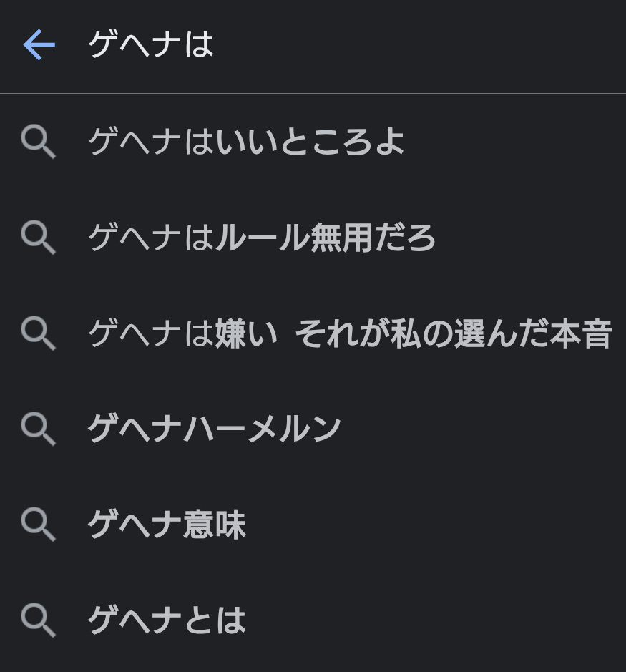Click magnifier icon beside ゲヘナはルール無用だろ

[38, 237]
